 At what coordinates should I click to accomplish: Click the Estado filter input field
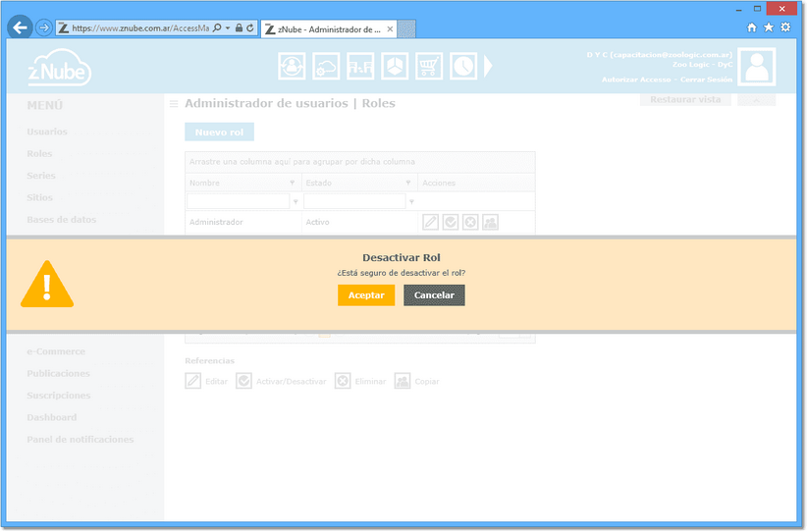click(x=354, y=201)
